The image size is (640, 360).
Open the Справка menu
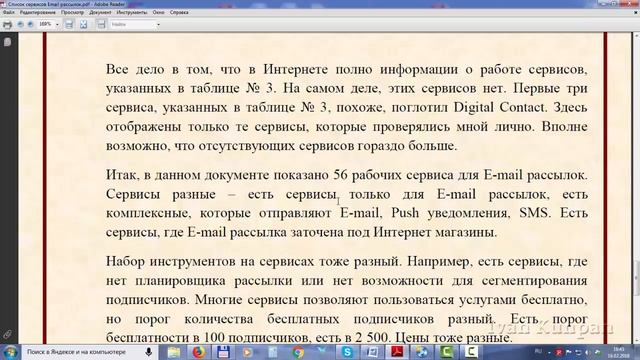tap(179, 12)
